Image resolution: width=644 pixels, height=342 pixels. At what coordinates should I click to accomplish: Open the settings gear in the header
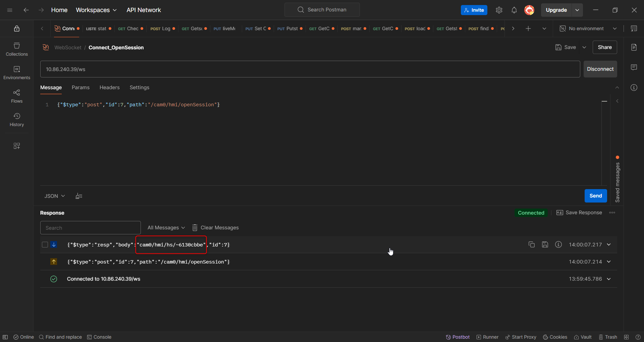pos(499,10)
